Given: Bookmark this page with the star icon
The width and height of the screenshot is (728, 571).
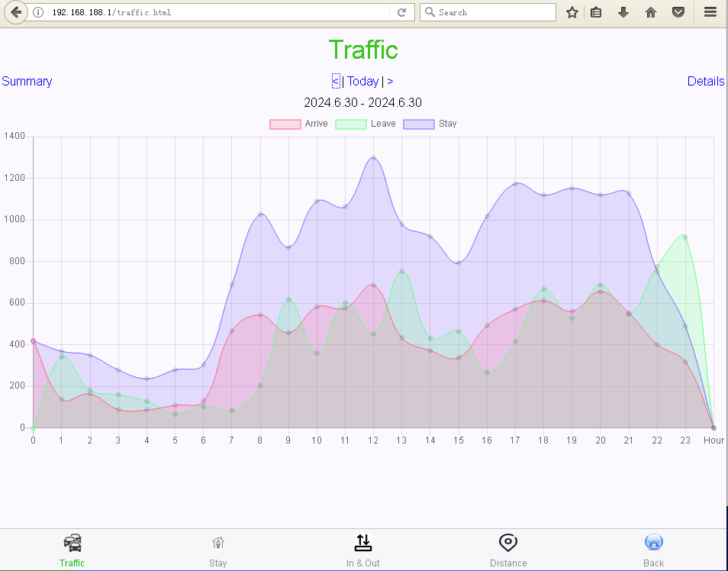Looking at the screenshot, I should click(x=572, y=12).
